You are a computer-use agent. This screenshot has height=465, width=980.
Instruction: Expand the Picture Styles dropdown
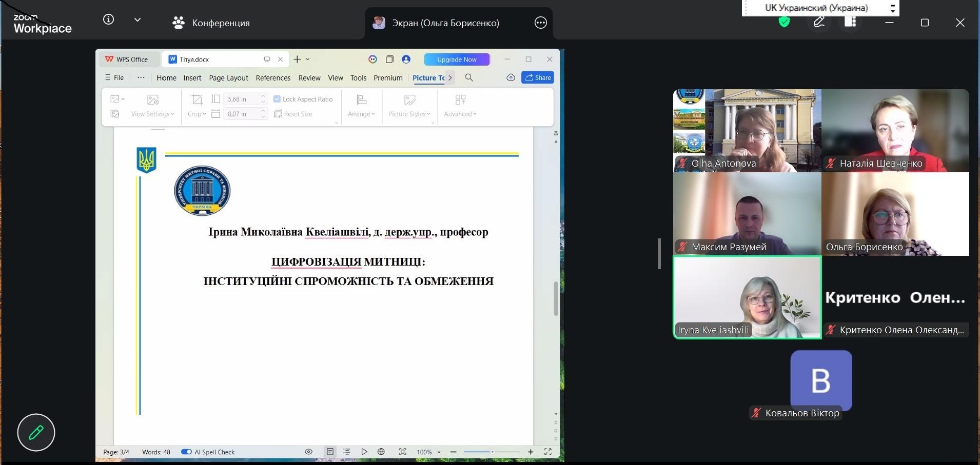pyautogui.click(x=409, y=114)
